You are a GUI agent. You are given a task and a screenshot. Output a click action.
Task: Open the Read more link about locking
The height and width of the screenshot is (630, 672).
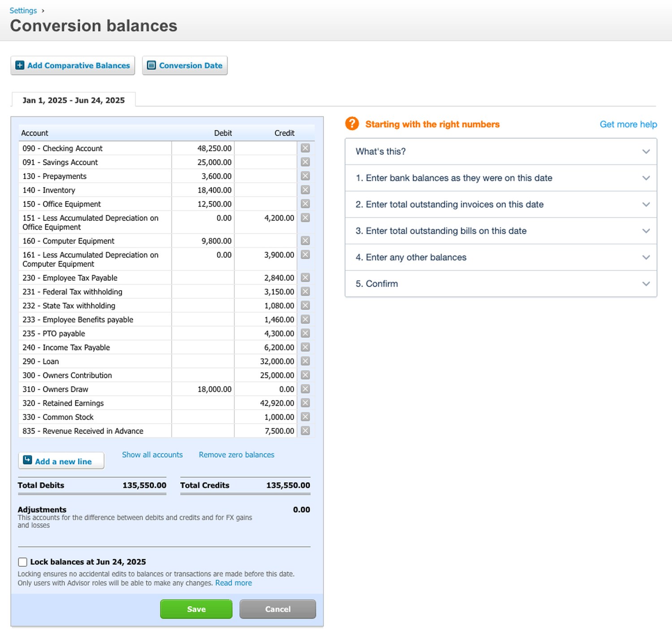click(x=233, y=583)
